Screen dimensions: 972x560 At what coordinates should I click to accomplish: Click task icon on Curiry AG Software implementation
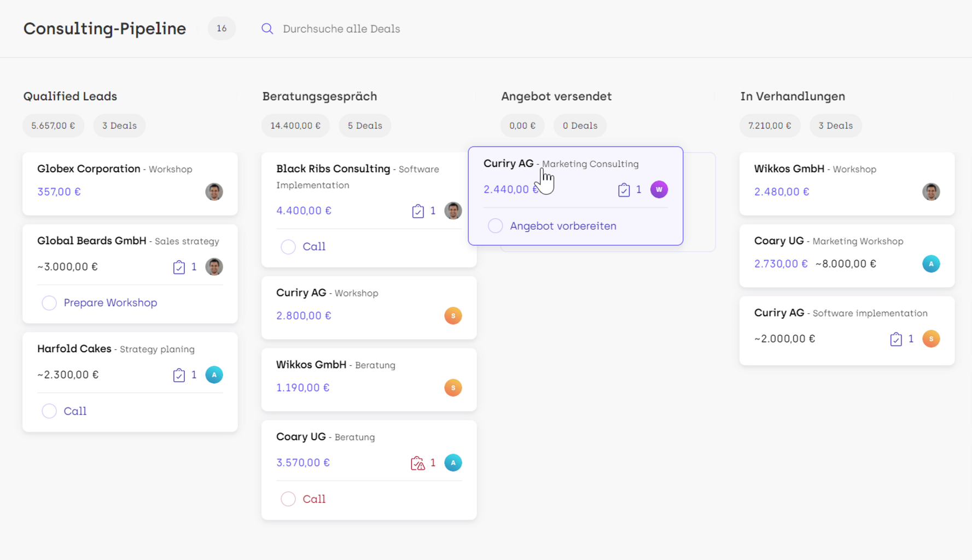pos(896,339)
